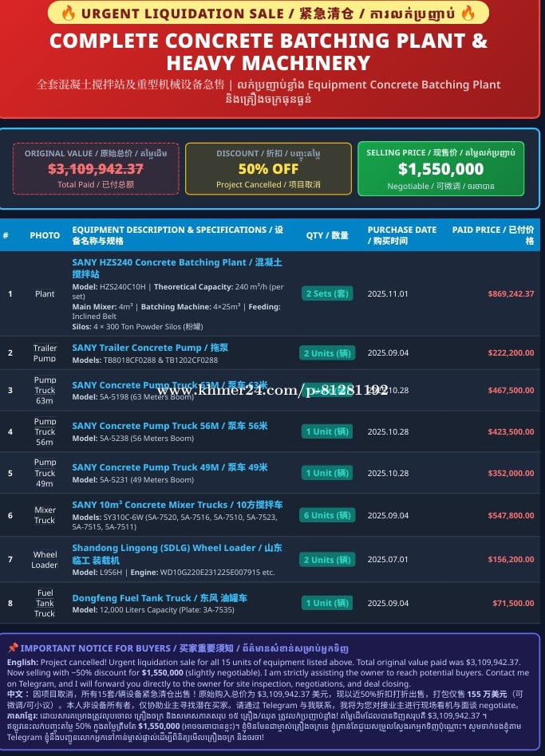Click the struck-through $3,109,942.37 original value
This screenshot has height=756, width=545.
[96, 169]
